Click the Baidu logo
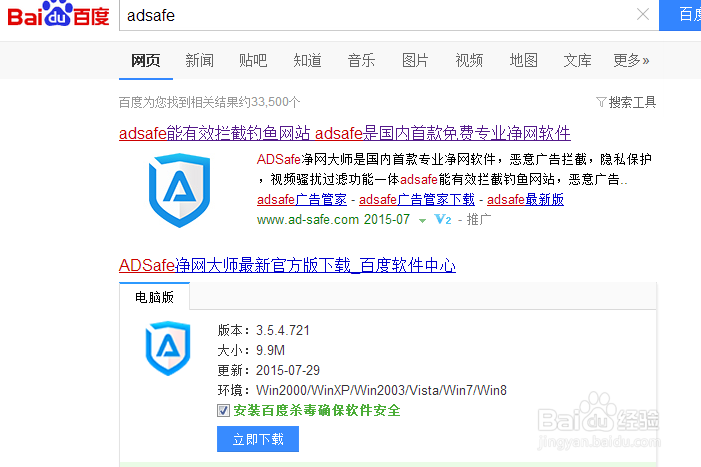The width and height of the screenshot is (701, 467). point(59,15)
